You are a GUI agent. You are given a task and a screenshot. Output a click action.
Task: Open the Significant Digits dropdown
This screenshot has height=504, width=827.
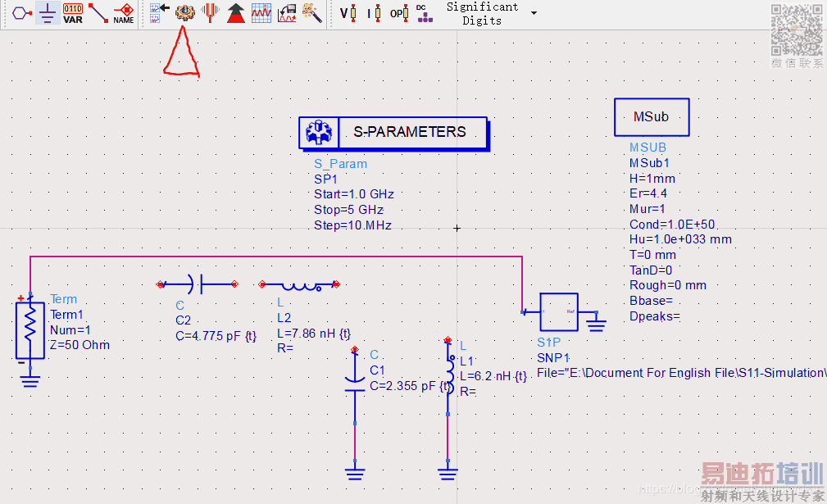click(x=534, y=13)
